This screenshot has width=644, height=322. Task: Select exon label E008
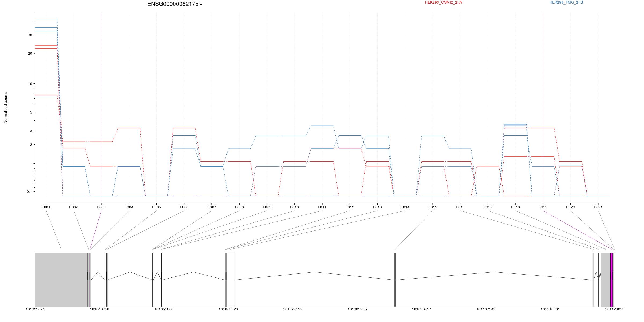coord(239,207)
